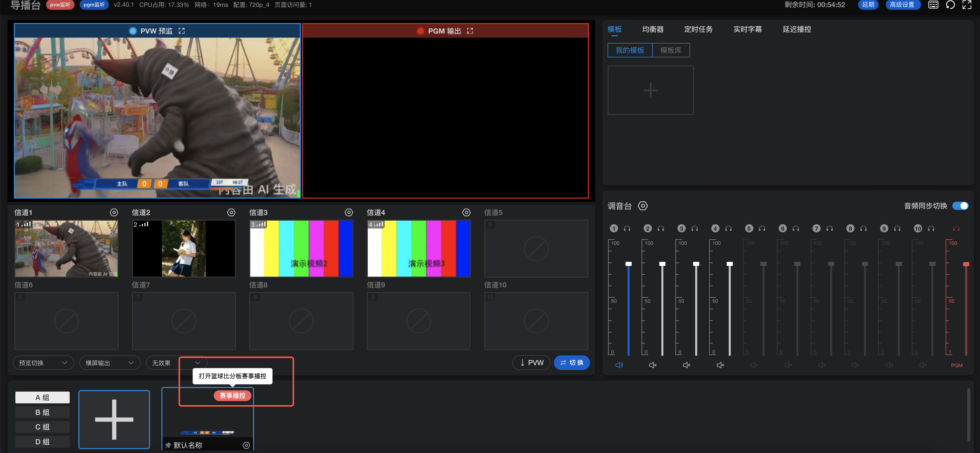Click the channel 4 volume fader handle
The image size is (980, 453).
tap(730, 264)
